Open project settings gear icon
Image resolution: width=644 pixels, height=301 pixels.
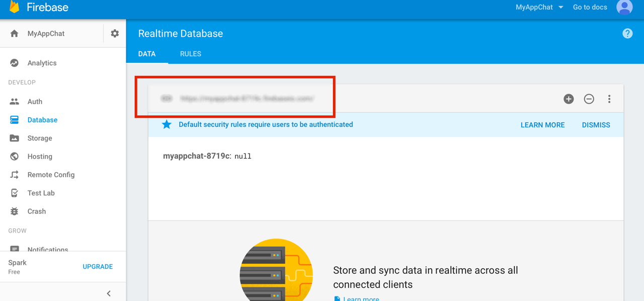[x=115, y=33]
